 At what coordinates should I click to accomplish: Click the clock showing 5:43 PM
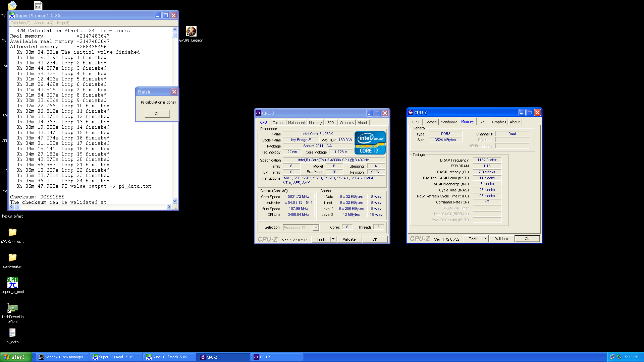pyautogui.click(x=632, y=357)
